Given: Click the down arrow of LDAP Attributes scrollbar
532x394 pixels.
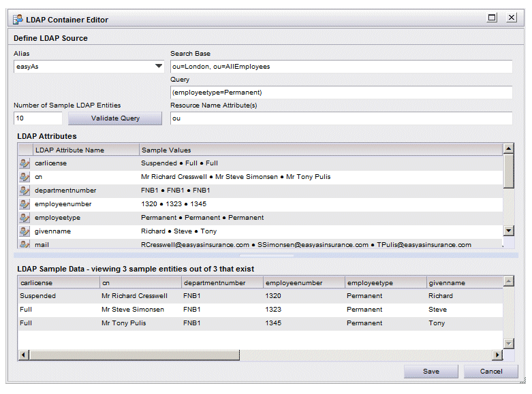Looking at the screenshot, I should coord(509,231).
